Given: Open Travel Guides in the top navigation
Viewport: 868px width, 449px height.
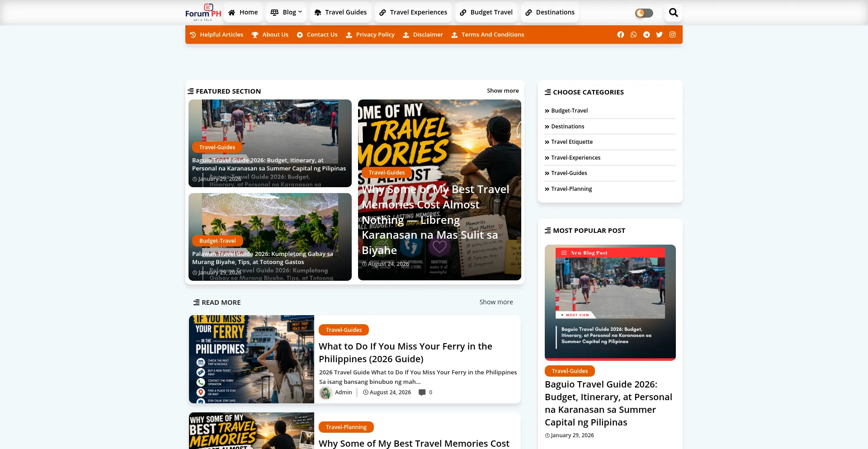Looking at the screenshot, I should click(x=340, y=13).
